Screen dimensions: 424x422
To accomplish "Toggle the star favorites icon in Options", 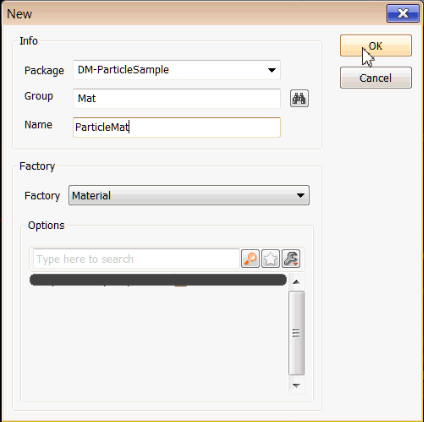I will tap(270, 259).
